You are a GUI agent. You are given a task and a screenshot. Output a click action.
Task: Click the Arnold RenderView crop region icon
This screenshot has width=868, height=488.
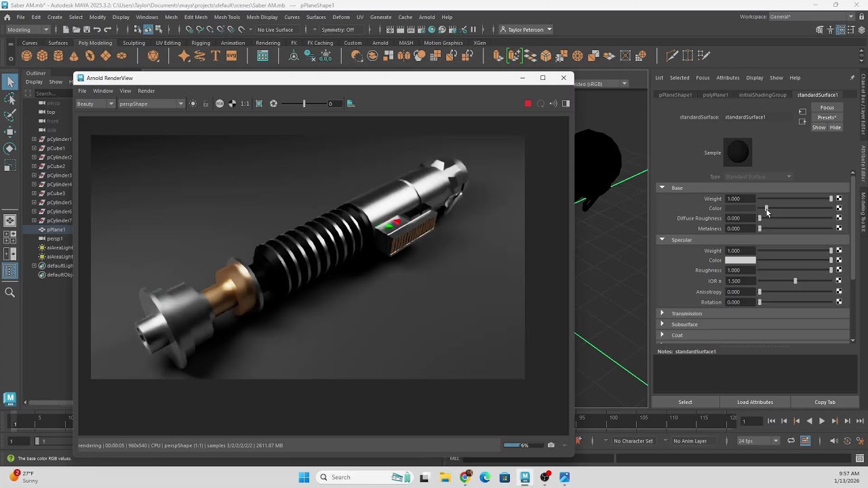click(x=259, y=104)
